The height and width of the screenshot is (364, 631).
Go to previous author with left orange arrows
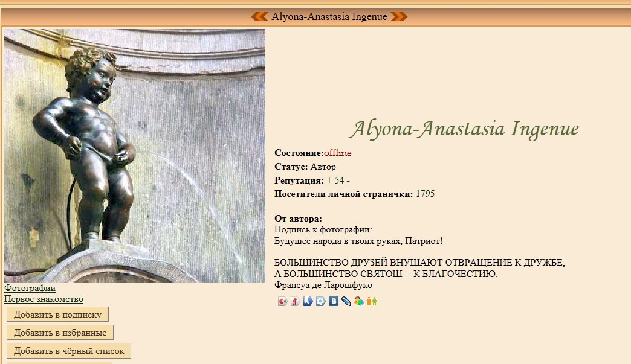coord(259,16)
